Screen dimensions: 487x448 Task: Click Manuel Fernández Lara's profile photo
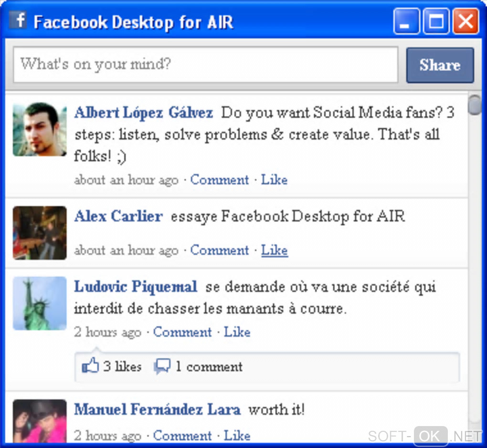point(40,421)
